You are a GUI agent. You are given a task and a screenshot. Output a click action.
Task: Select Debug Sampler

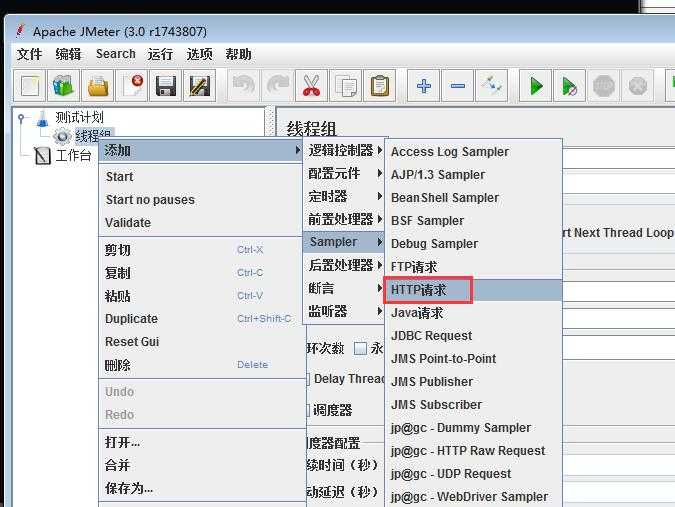[474, 244]
